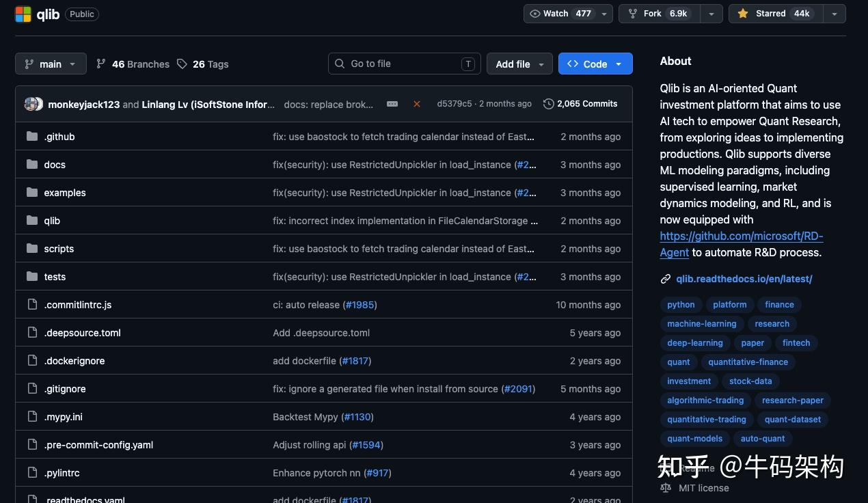Open commit hash d5379c5
Viewport: 868px width, 503px height.
point(454,104)
